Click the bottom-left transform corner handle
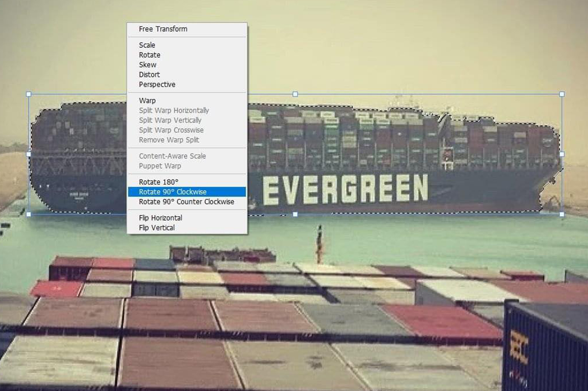The image size is (588, 391). tap(29, 214)
